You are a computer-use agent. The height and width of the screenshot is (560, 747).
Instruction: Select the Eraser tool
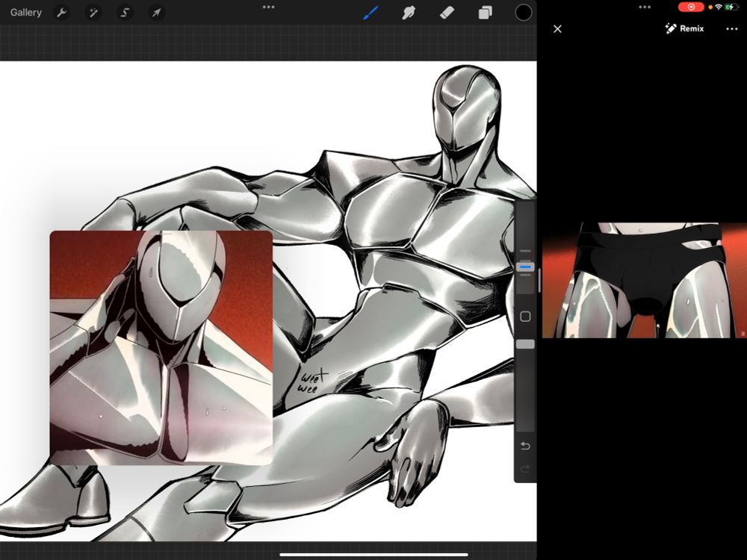(447, 13)
